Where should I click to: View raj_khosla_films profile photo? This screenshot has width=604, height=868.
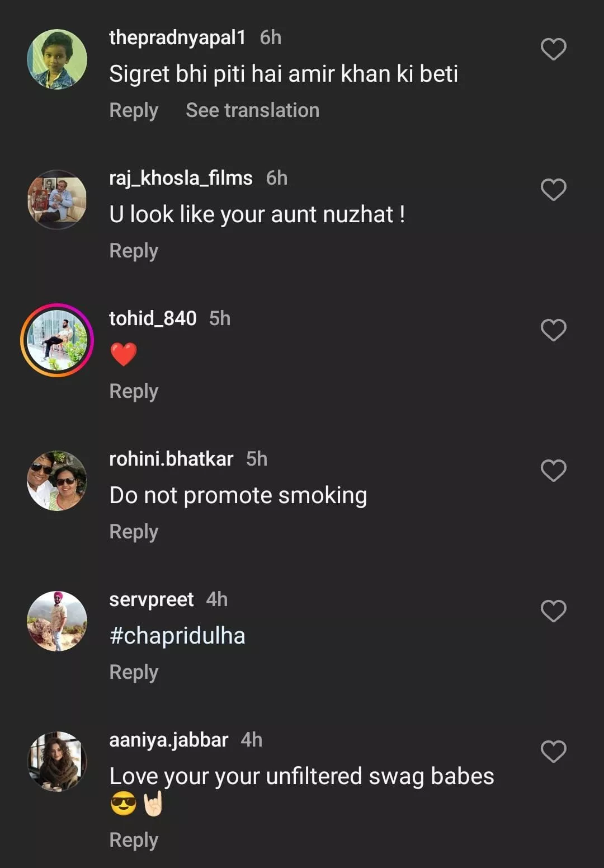coord(57,200)
